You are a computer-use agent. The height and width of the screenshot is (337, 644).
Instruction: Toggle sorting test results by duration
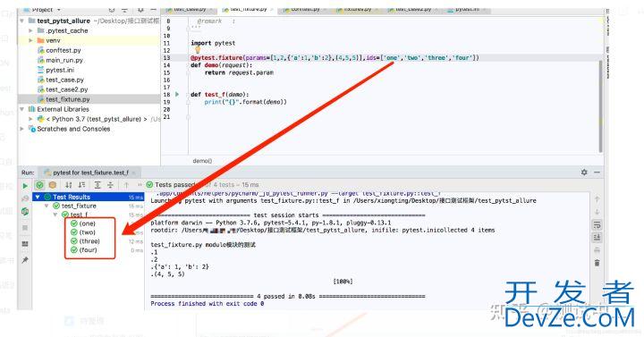point(81,185)
